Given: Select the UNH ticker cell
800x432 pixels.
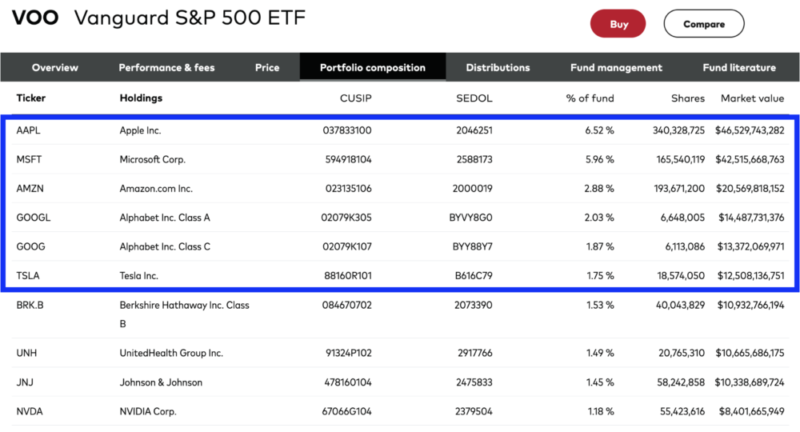Looking at the screenshot, I should coord(27,353).
